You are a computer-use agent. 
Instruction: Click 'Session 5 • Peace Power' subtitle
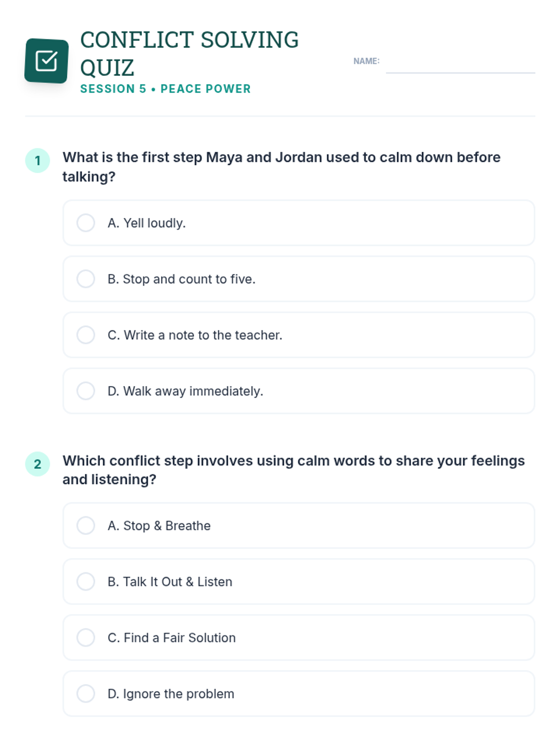point(165,89)
